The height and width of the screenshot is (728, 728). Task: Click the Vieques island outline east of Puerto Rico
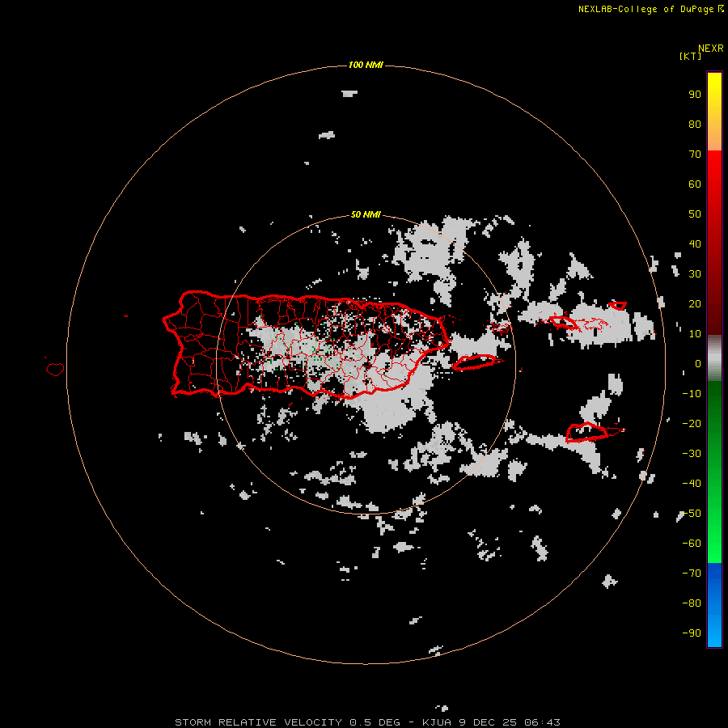pos(476,362)
